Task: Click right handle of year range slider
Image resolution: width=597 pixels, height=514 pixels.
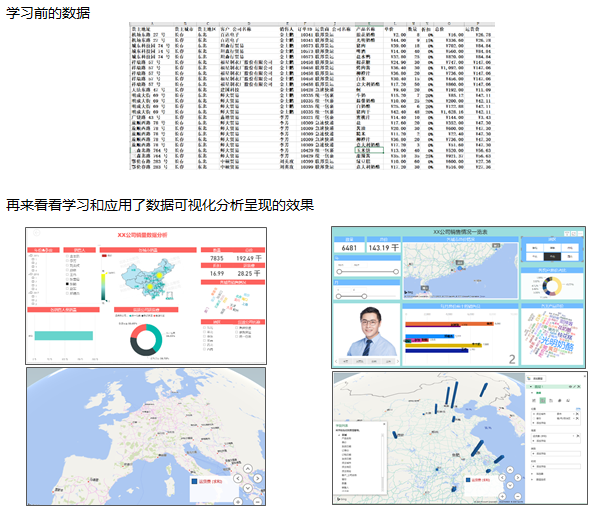Action: pos(396,271)
